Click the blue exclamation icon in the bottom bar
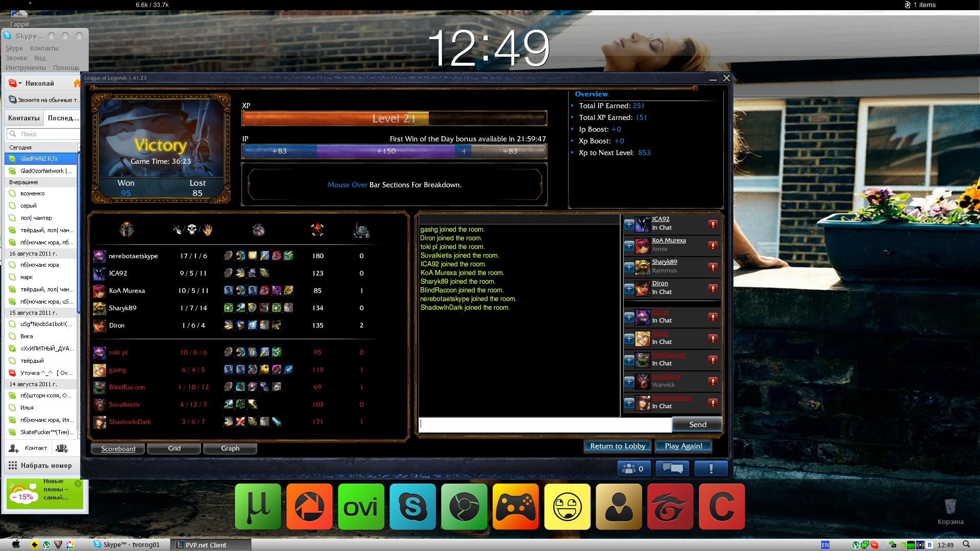Viewport: 980px width, 551px height. 711,468
